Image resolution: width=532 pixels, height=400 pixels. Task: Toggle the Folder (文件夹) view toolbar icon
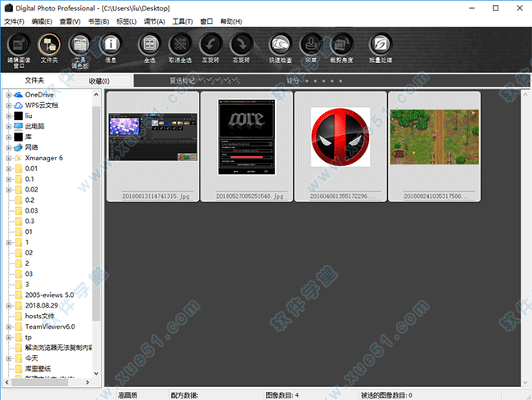49,47
